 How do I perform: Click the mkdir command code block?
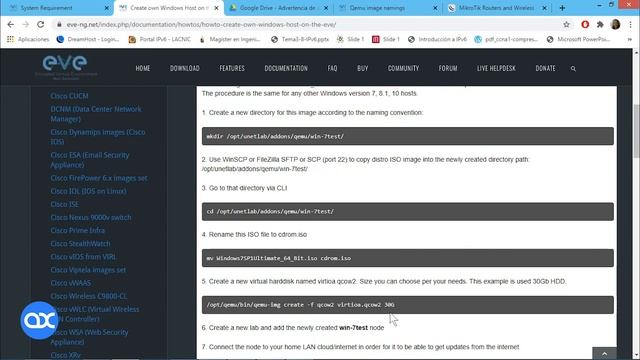pos(407,136)
